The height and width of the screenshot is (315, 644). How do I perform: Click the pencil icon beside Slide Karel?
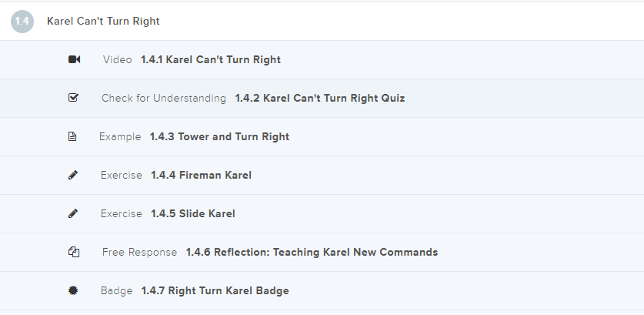[x=73, y=214]
